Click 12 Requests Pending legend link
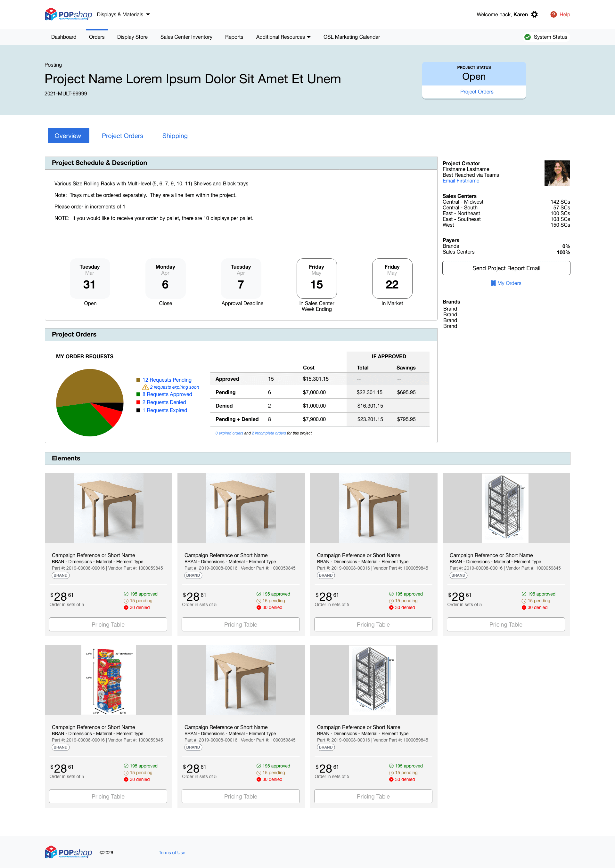Image resolution: width=615 pixels, height=868 pixels. 167,380
